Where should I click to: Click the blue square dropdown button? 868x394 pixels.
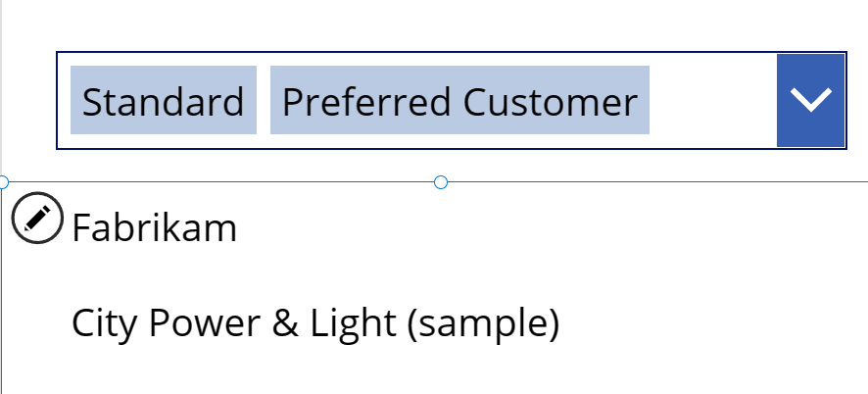(x=810, y=100)
